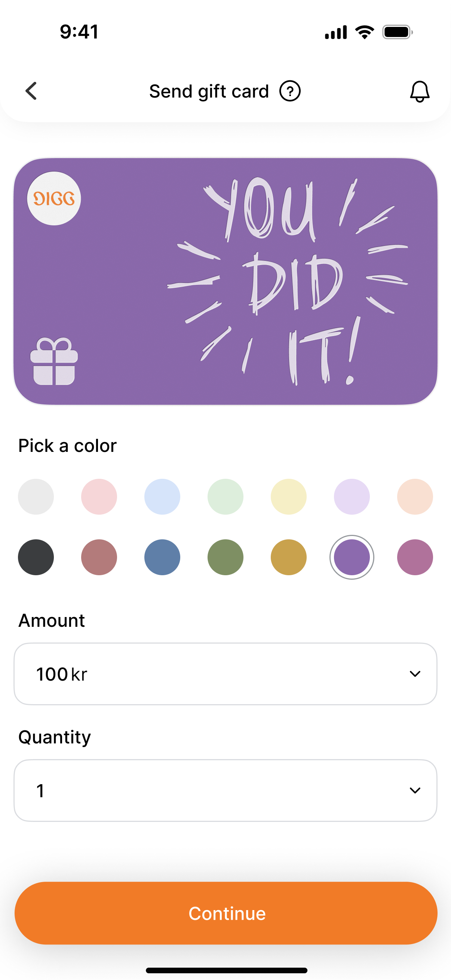451x980 pixels.
Task: Tap the DIGG logo on card
Action: 54,198
